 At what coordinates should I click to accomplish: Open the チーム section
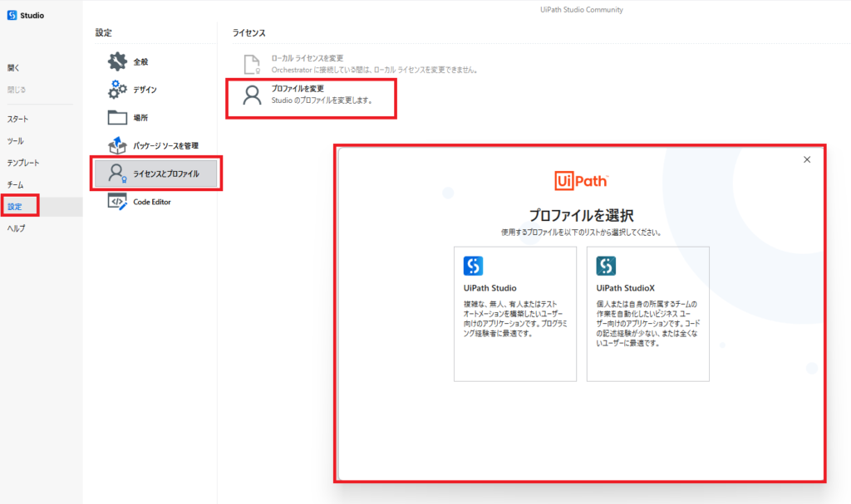15,184
